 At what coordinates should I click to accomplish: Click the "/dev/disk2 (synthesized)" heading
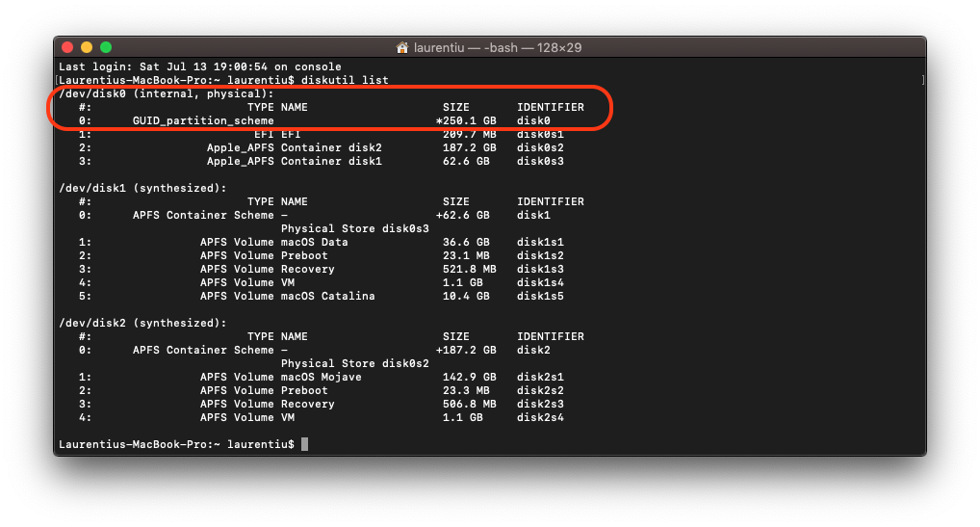tap(142, 323)
